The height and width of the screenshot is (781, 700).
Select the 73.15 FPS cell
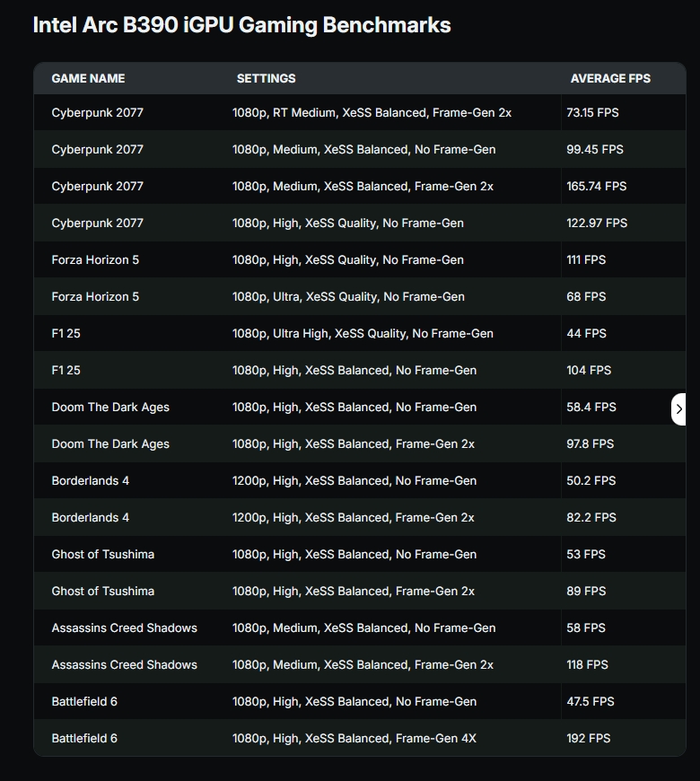coord(592,112)
